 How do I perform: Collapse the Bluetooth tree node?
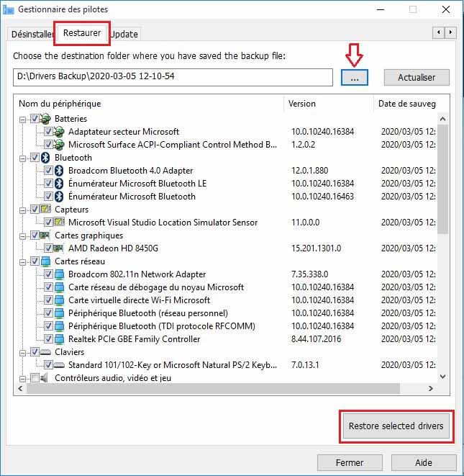coord(22,158)
